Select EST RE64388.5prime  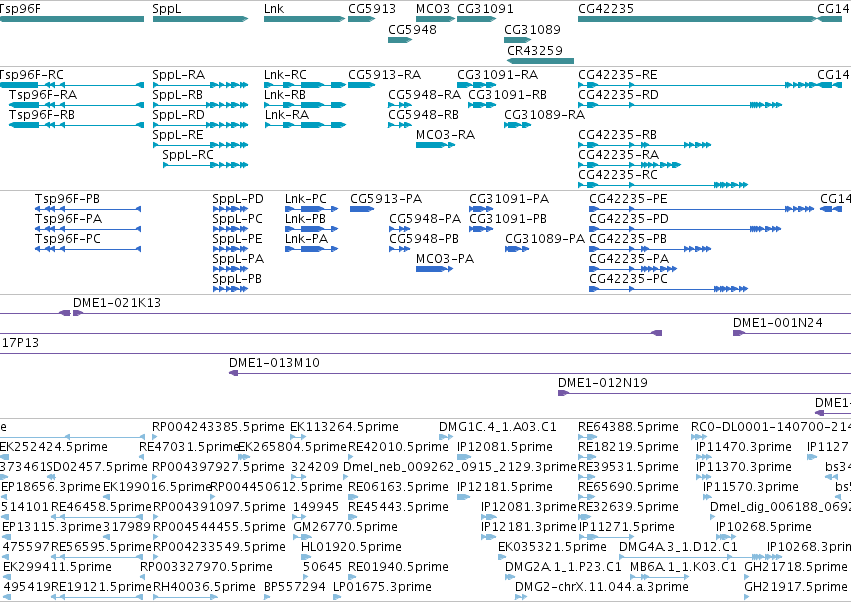coord(628,427)
